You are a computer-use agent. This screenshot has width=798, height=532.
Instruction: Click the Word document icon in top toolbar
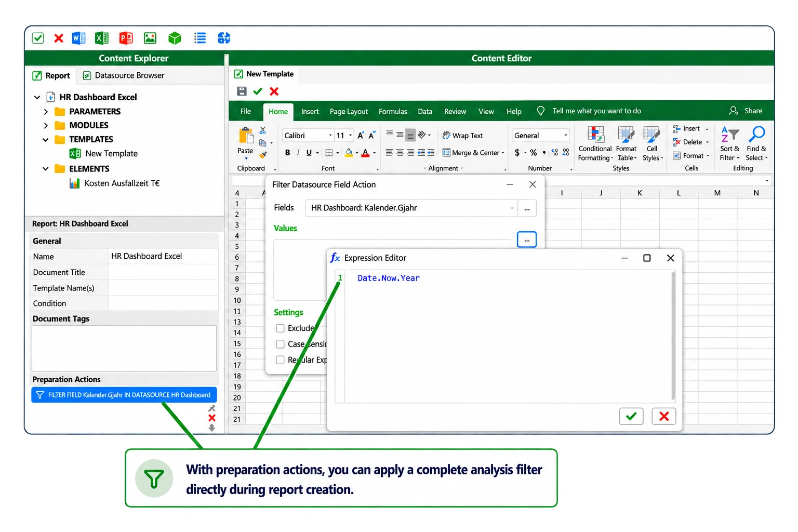78,38
